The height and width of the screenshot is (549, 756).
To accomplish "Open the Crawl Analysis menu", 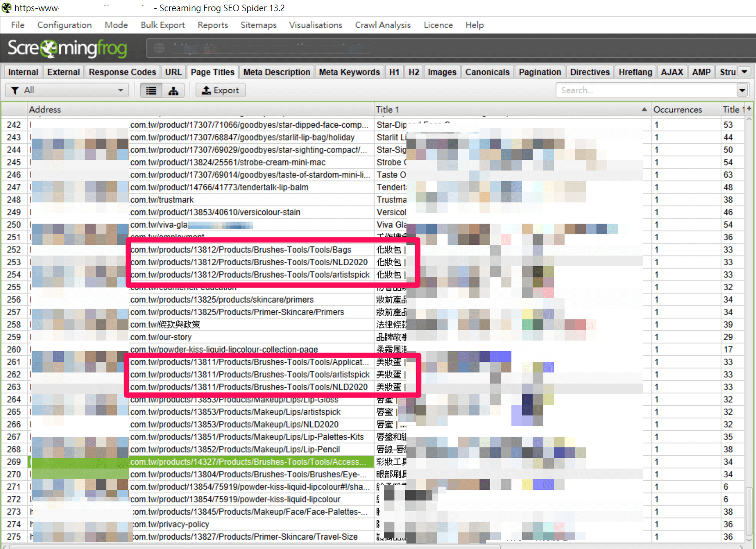I will [382, 25].
